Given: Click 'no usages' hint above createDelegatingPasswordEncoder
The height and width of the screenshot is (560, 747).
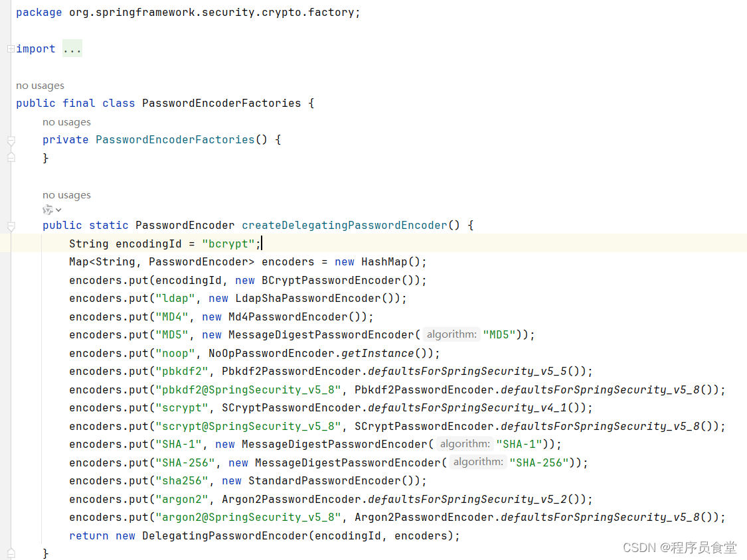Looking at the screenshot, I should (x=66, y=195).
